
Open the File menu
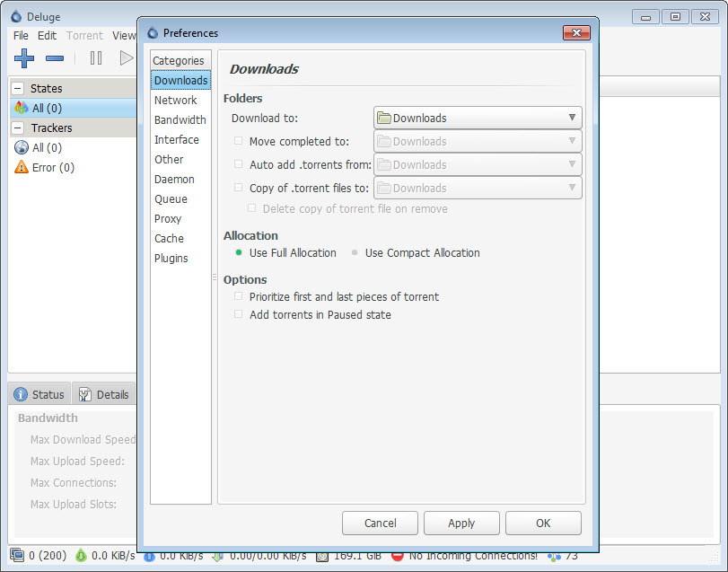21,36
